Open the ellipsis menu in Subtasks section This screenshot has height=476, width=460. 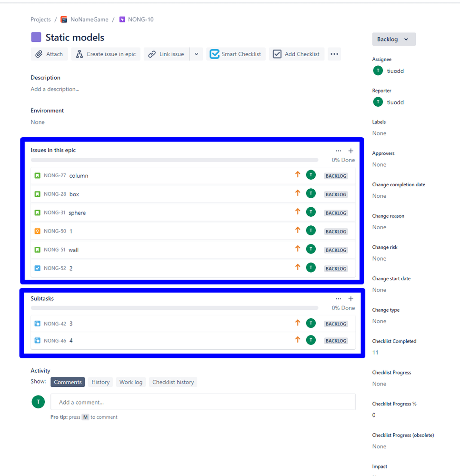pyautogui.click(x=338, y=299)
